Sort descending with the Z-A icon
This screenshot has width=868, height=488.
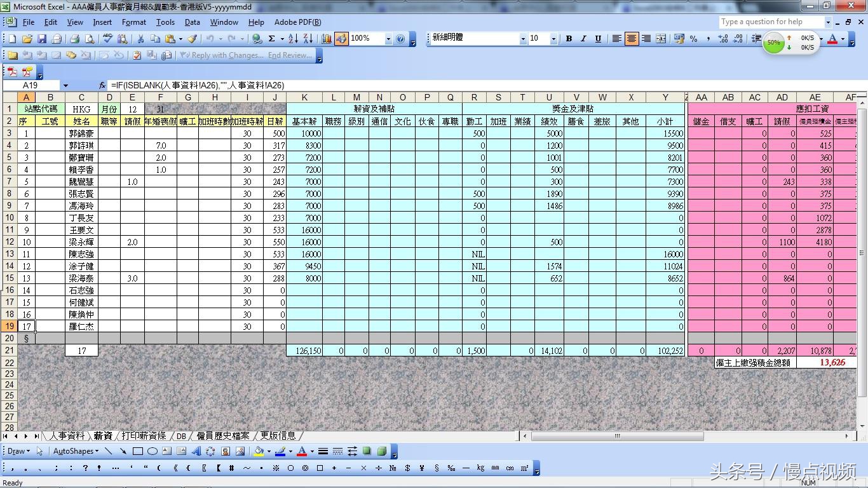[308, 39]
